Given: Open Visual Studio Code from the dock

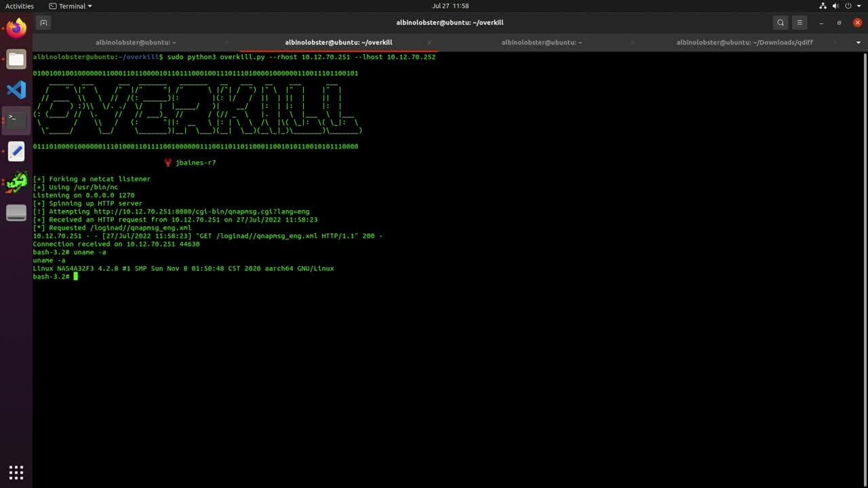Looking at the screenshot, I should click(x=16, y=89).
